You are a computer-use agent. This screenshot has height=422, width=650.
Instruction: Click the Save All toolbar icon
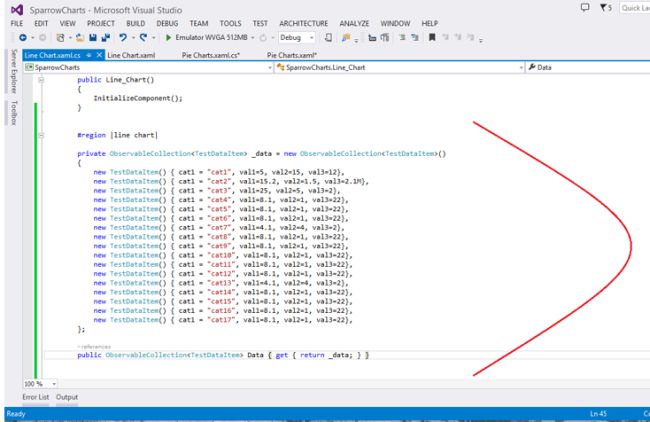point(106,38)
